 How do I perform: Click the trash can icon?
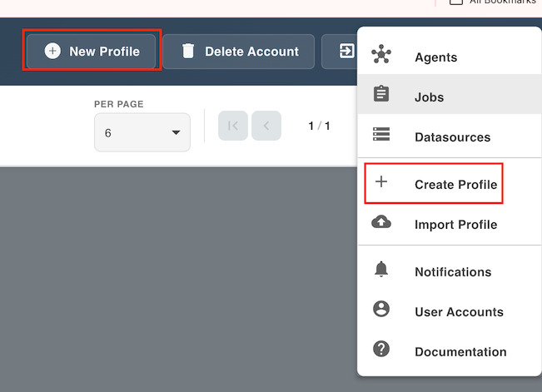(x=188, y=51)
